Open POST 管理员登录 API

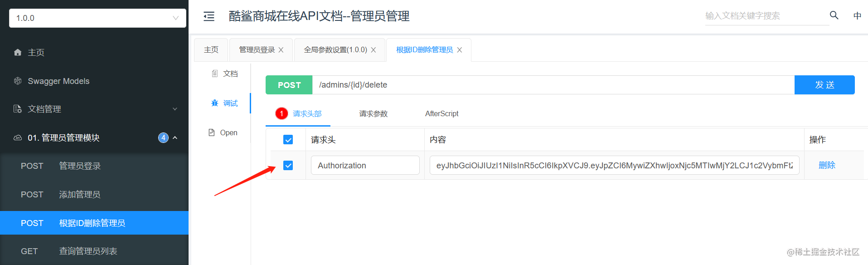pyautogui.click(x=94, y=166)
